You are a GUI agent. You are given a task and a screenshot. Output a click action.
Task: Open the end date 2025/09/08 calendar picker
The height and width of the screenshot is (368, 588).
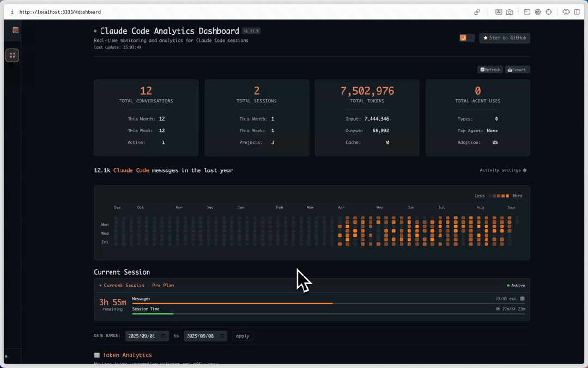222,336
